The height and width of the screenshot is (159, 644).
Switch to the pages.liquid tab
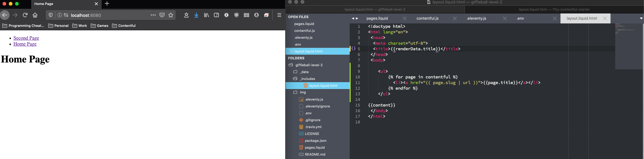[377, 18]
